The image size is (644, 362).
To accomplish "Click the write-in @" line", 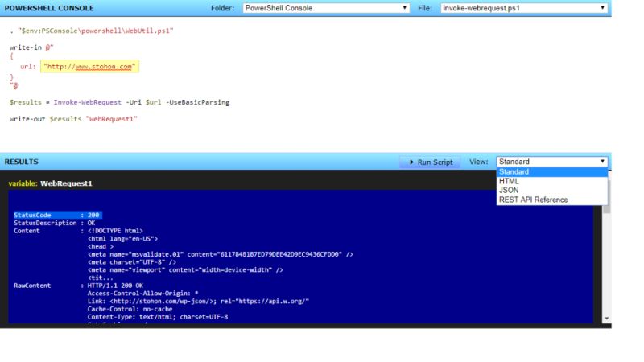I will 31,47.
